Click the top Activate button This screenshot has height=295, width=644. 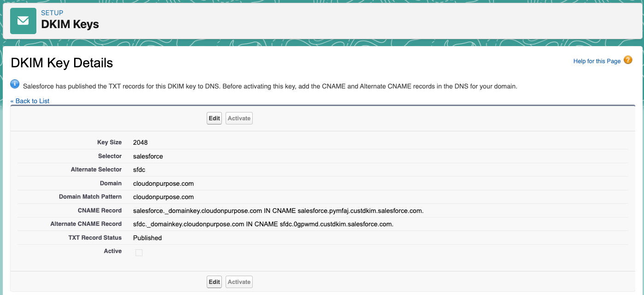pos(238,118)
